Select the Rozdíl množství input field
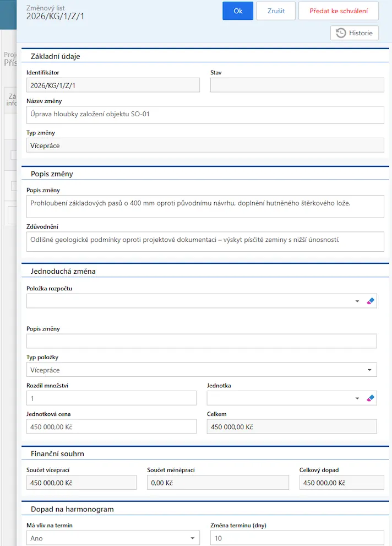 click(111, 398)
